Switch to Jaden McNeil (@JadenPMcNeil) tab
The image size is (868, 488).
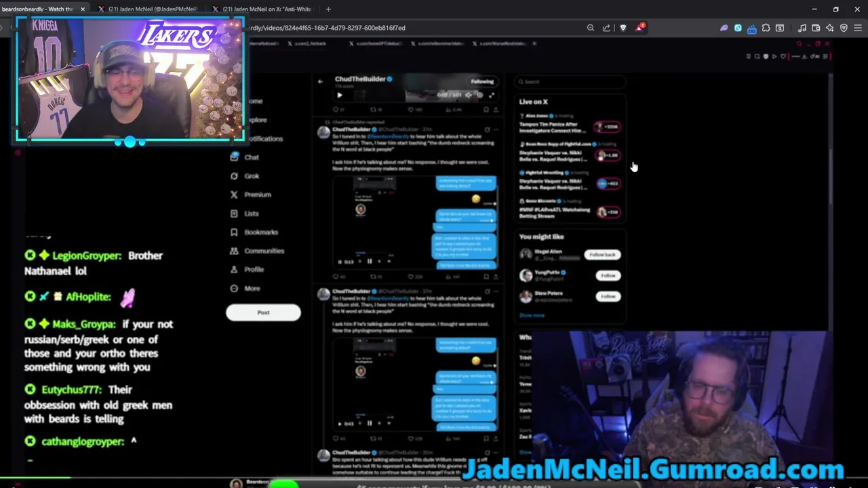pos(148,9)
